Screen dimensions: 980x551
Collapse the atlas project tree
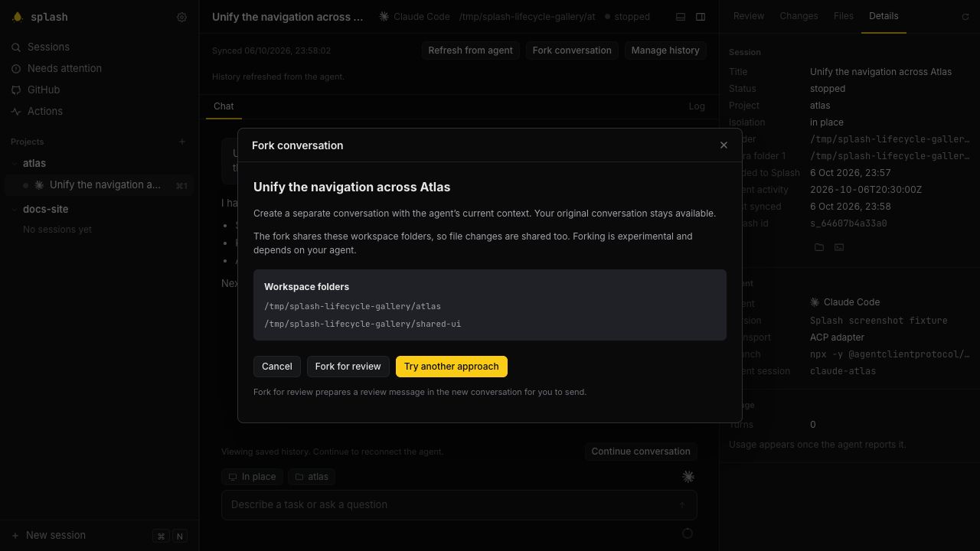pyautogui.click(x=15, y=163)
